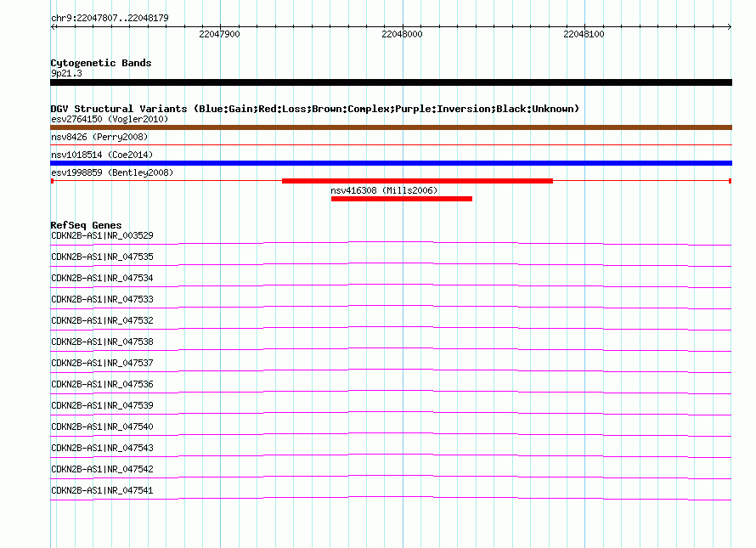Click the CDKN2B-AS1|NR_047534 transcript label
The width and height of the screenshot is (756, 548).
pyautogui.click(x=102, y=278)
